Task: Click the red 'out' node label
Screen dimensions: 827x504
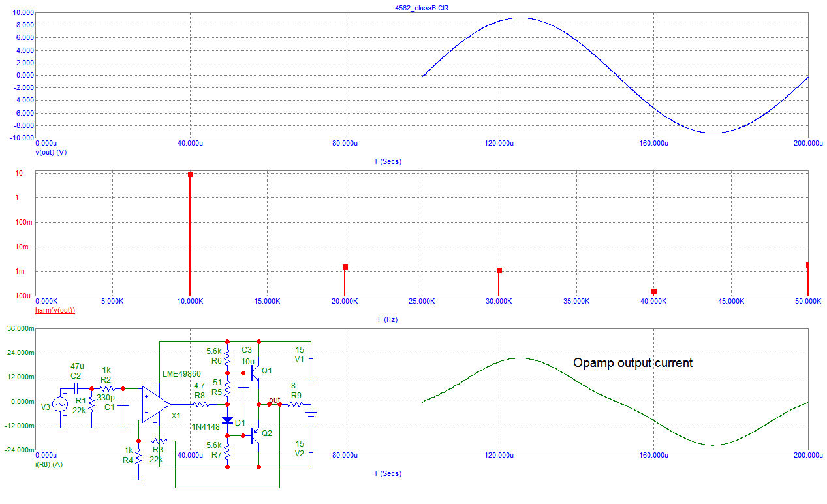Action: [x=274, y=400]
